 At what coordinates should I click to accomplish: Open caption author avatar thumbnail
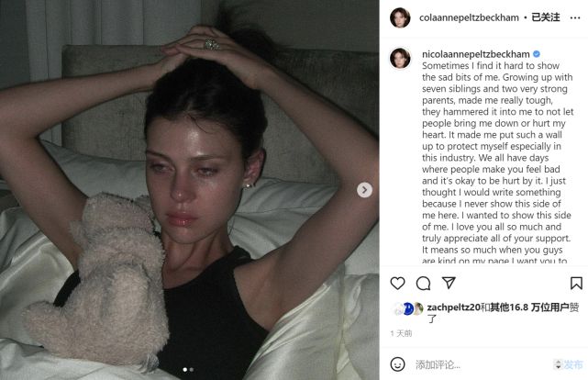[400, 58]
